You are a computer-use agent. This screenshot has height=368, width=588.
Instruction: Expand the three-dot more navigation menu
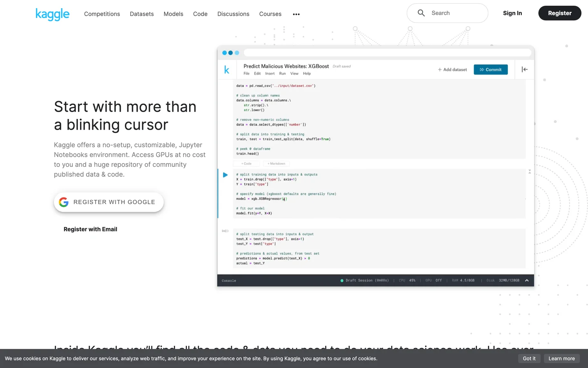coord(296,14)
